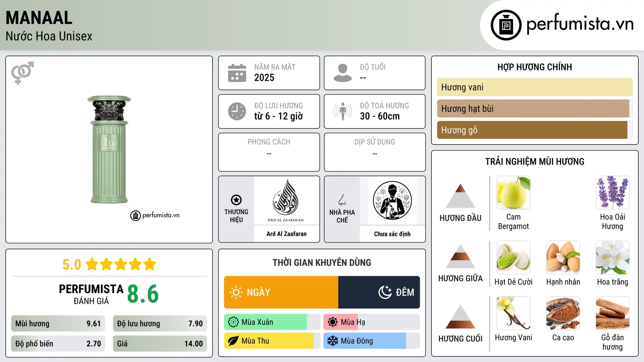Image resolution: width=644 pixels, height=362 pixels.
Task: Click the summer sun icon Mùa Hạ
Action: 333,322
